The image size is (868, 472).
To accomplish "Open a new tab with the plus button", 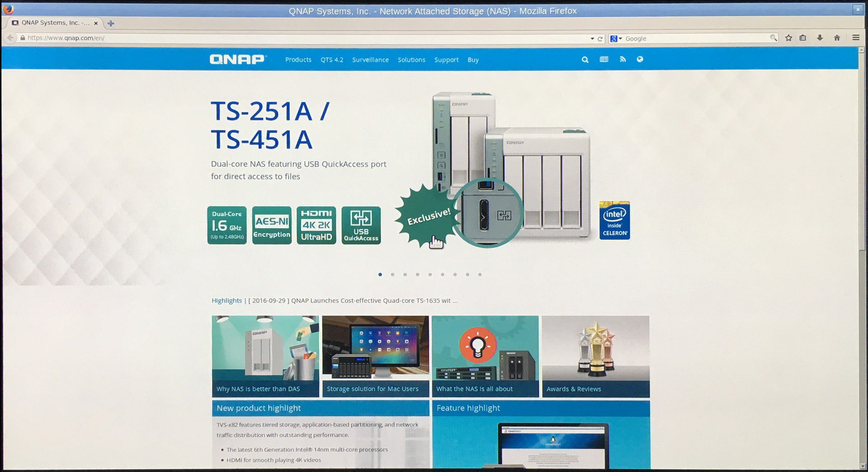I will (111, 23).
